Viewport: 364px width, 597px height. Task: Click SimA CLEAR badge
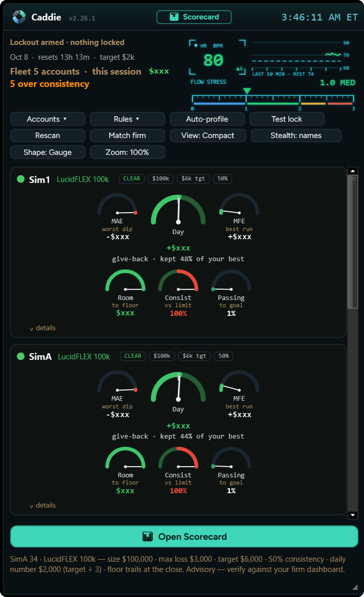133,356
